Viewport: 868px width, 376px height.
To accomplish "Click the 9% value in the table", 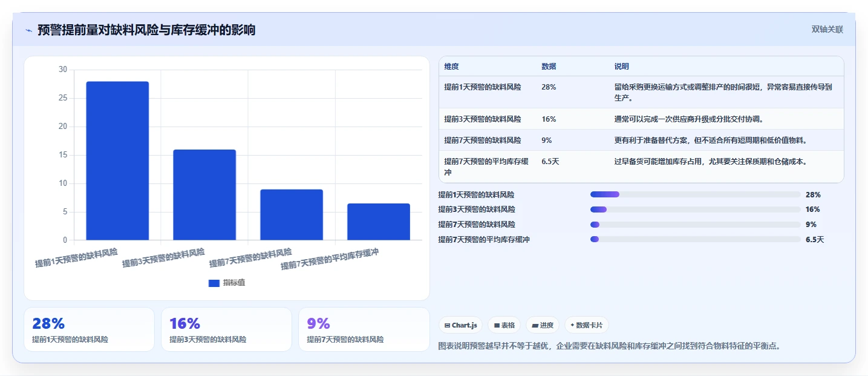I will tap(546, 140).
